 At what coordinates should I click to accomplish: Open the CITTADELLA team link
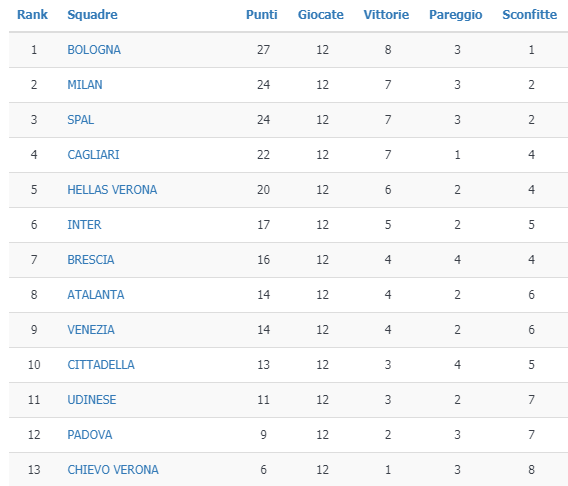click(x=101, y=365)
